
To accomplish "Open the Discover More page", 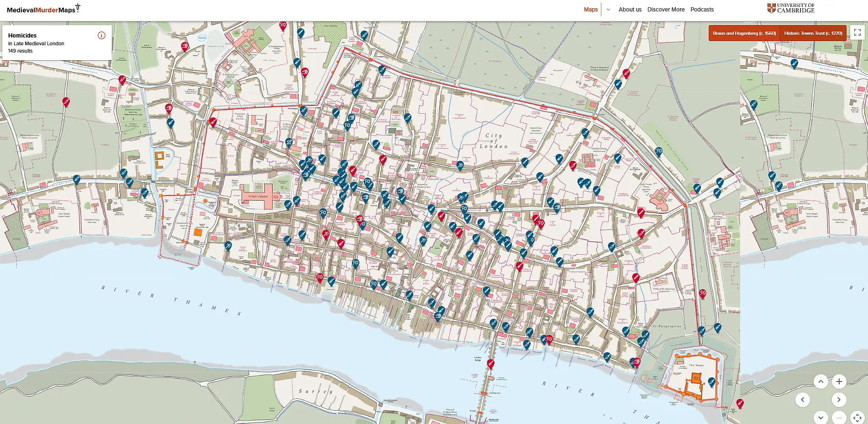I will pos(666,10).
